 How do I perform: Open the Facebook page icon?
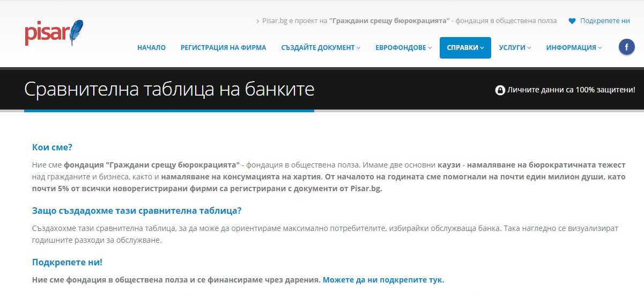[x=626, y=47]
